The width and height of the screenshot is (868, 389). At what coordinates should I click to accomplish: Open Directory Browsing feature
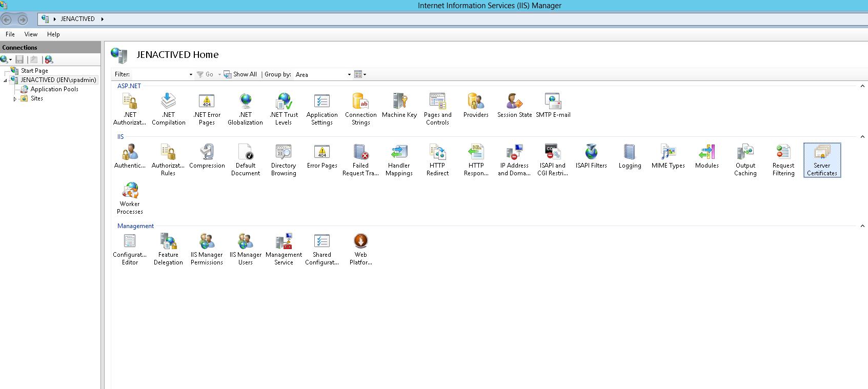click(284, 159)
